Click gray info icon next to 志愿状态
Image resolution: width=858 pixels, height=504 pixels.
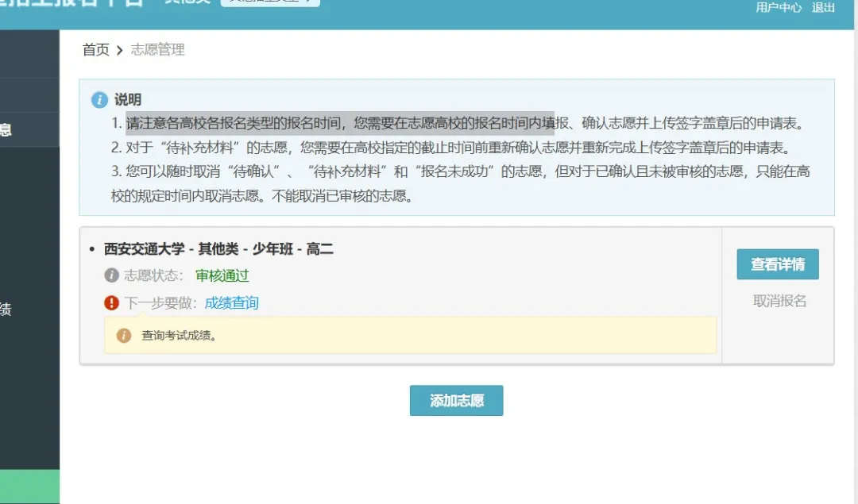point(112,275)
